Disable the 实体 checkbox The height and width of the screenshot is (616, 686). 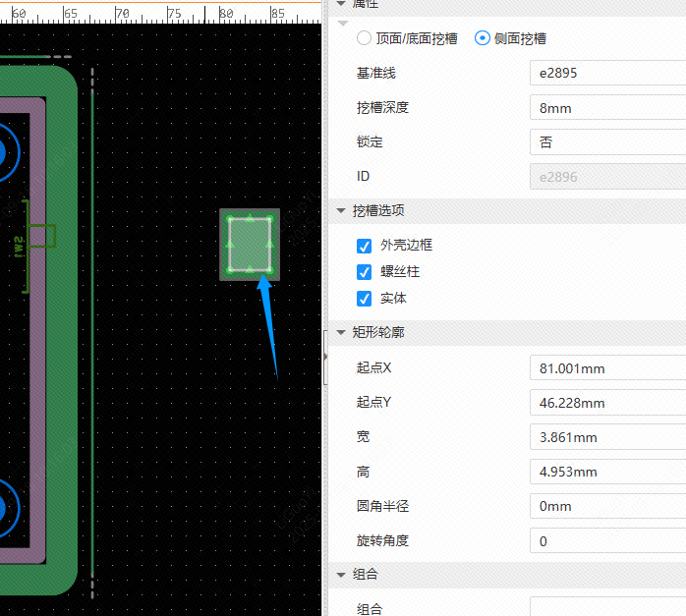point(365,298)
